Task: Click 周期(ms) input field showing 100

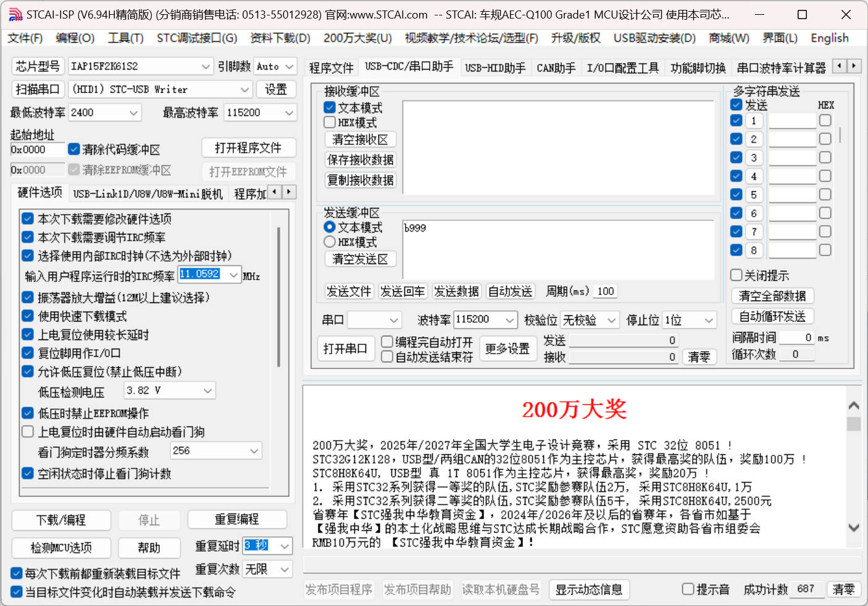Action: tap(606, 291)
